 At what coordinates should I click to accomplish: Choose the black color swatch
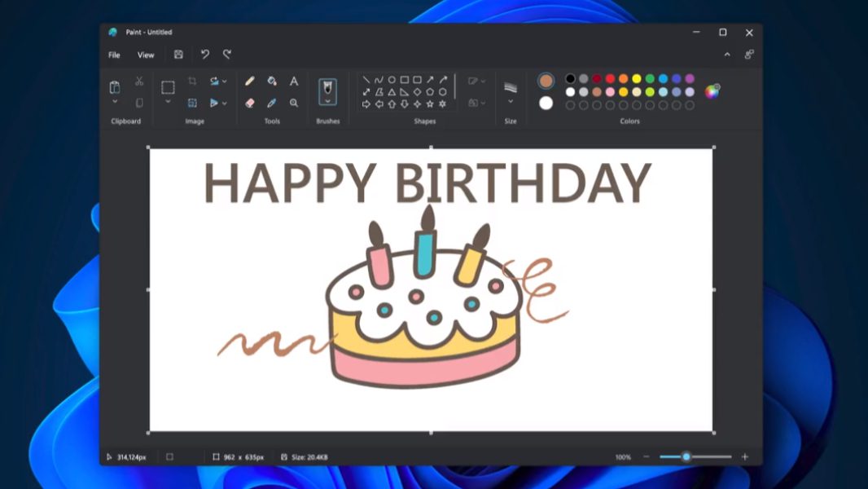tap(570, 78)
